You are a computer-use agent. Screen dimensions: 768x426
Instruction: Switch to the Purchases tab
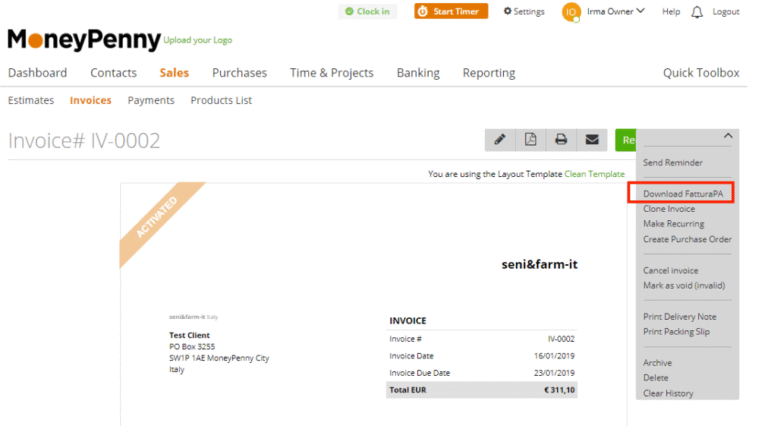(239, 73)
